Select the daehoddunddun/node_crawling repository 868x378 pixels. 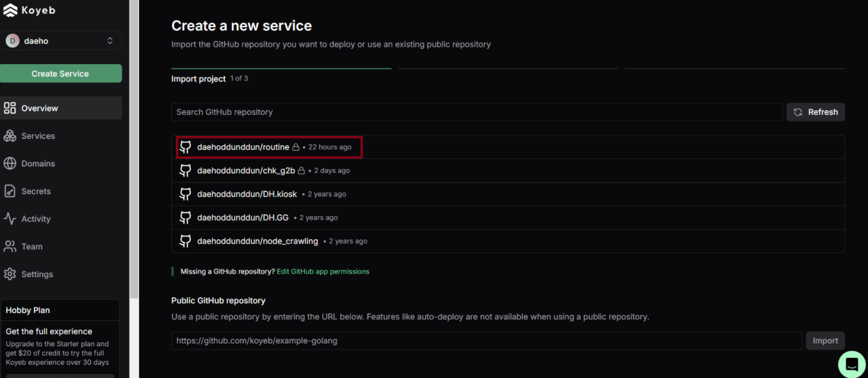(x=508, y=241)
